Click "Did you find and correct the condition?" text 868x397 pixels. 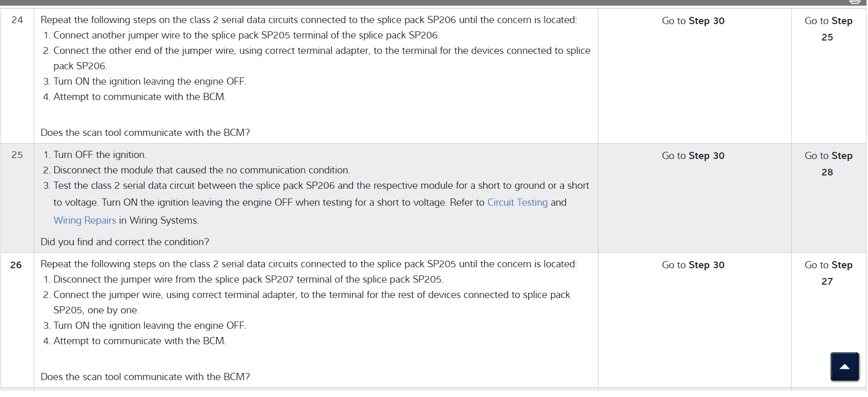(125, 242)
